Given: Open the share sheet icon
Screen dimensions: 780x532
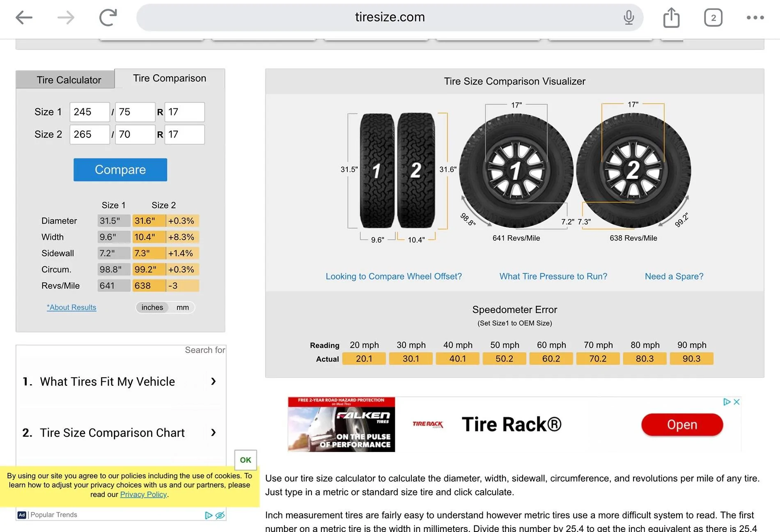Looking at the screenshot, I should [671, 17].
